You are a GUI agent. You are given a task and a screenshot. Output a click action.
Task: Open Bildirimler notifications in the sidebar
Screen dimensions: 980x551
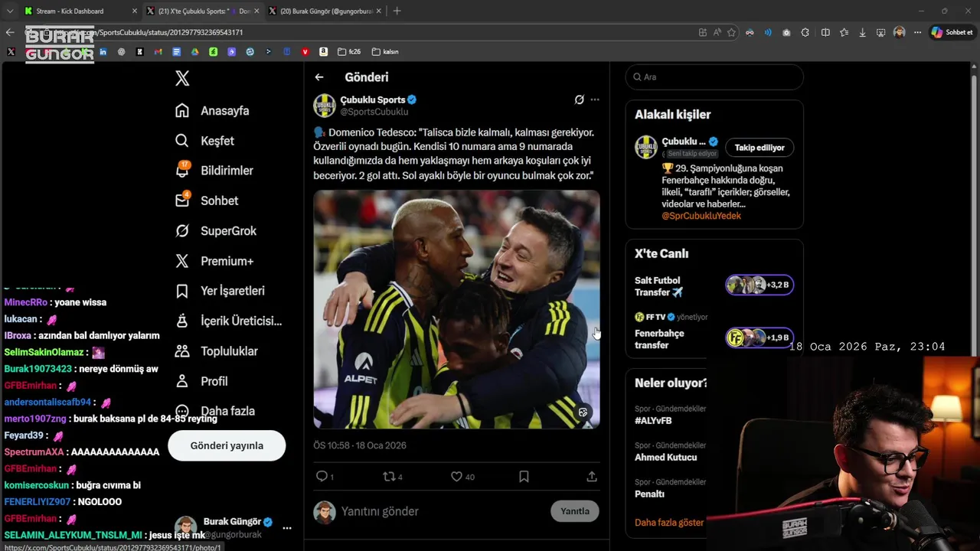[214, 171]
